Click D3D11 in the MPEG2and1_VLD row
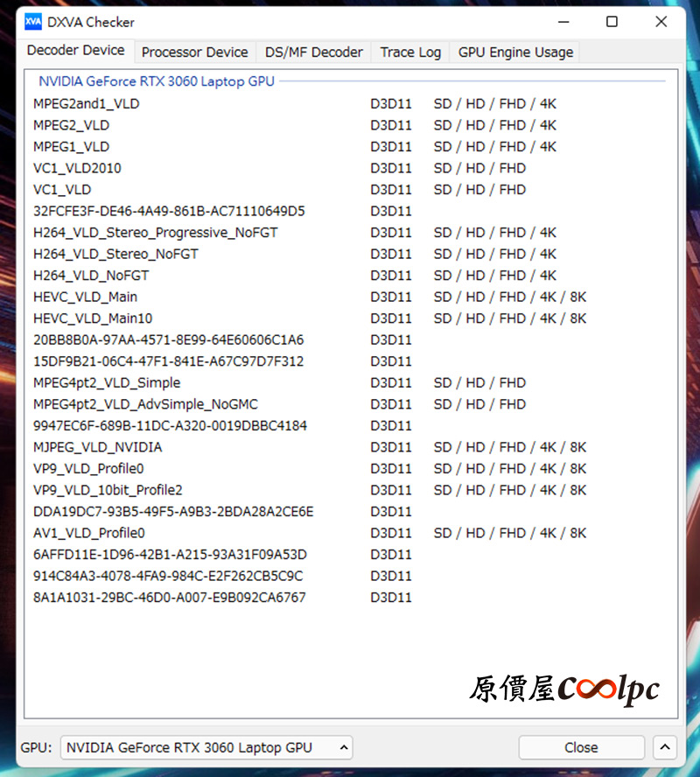The image size is (700, 777). pyautogui.click(x=391, y=104)
